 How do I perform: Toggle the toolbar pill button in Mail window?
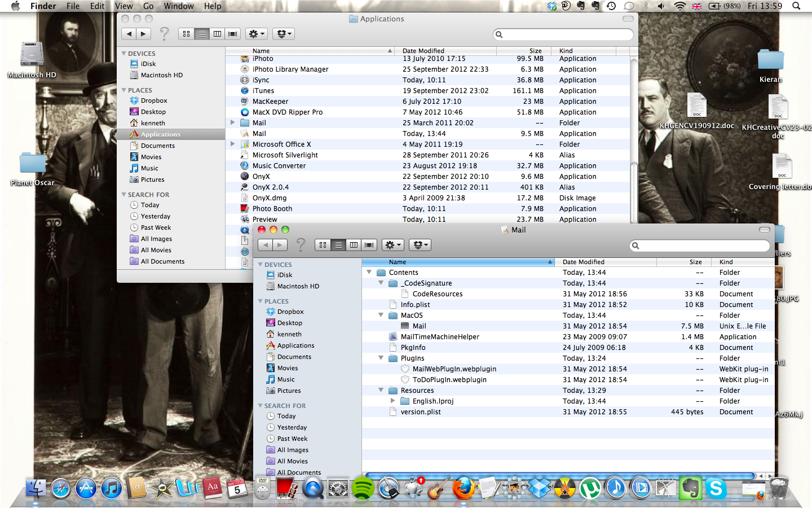[x=765, y=230]
